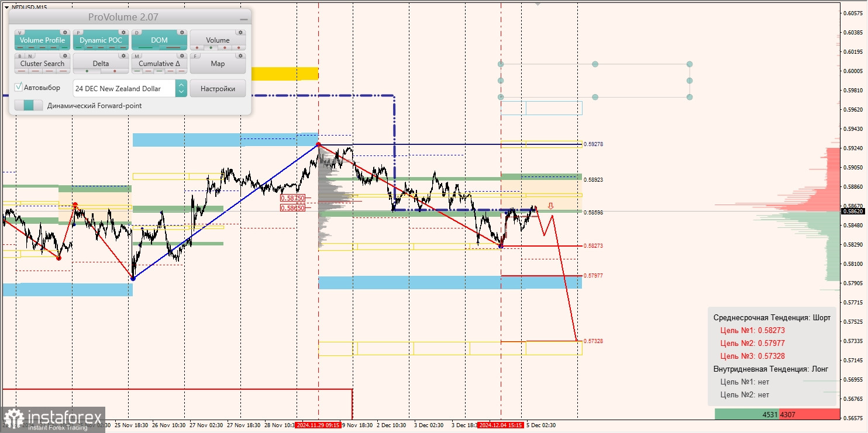Enable the Map module
Viewport: 868px width, 433px height.
(218, 63)
